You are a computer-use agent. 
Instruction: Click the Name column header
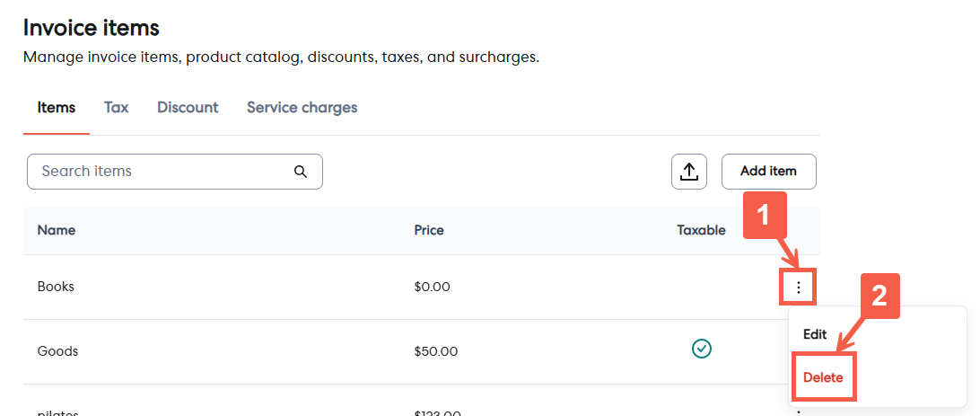click(x=56, y=230)
